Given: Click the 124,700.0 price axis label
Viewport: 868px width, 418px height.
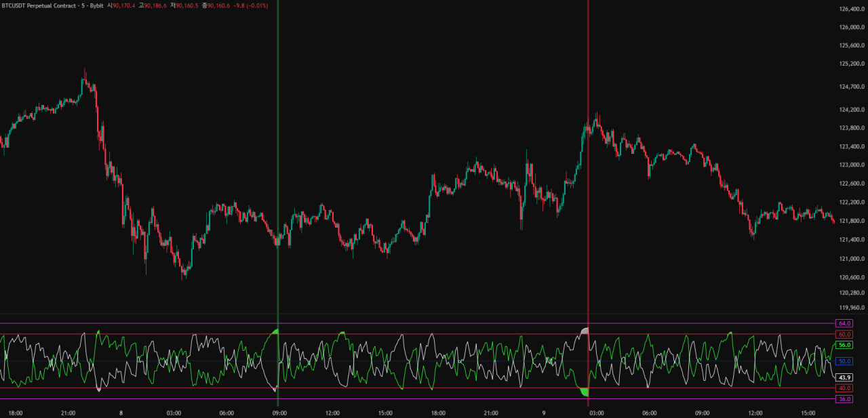Looking at the screenshot, I should [x=850, y=87].
